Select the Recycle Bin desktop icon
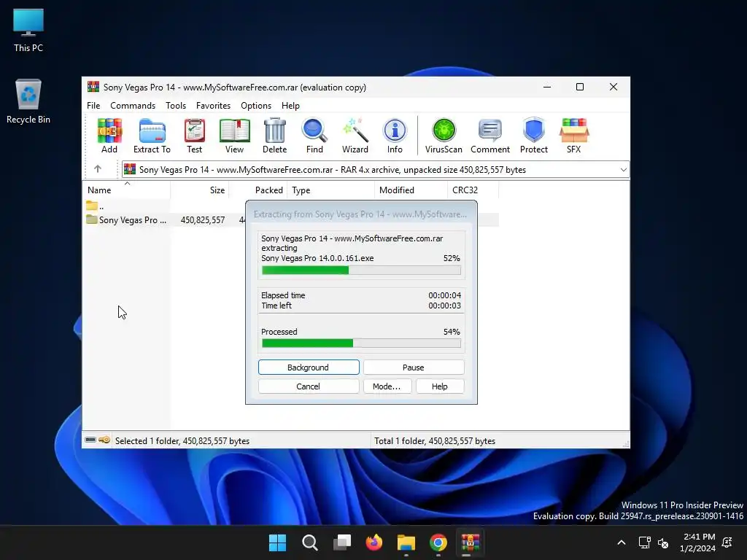The height and width of the screenshot is (560, 747). (x=28, y=101)
